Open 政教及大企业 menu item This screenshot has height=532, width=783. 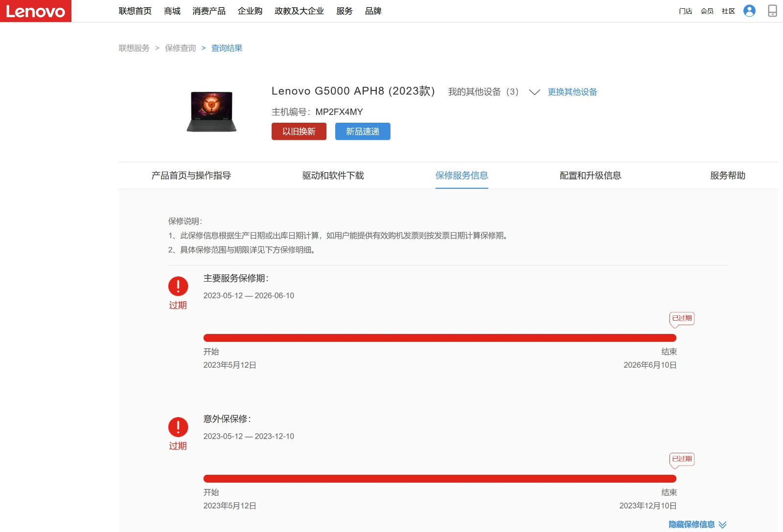(299, 11)
